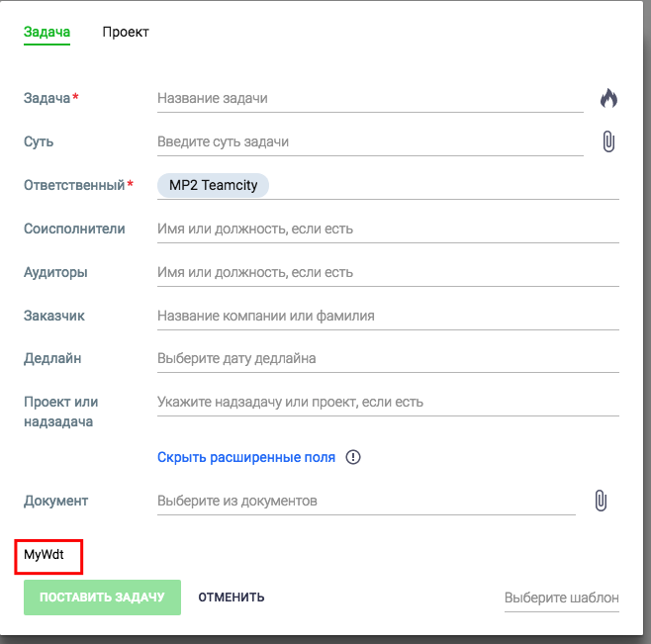
Task: Click the Соисполнители name input field
Action: point(388,229)
